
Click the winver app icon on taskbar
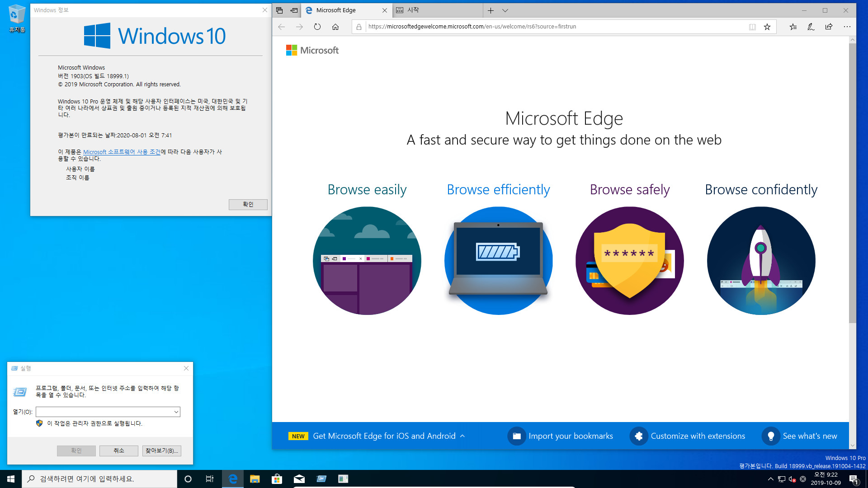click(x=343, y=479)
